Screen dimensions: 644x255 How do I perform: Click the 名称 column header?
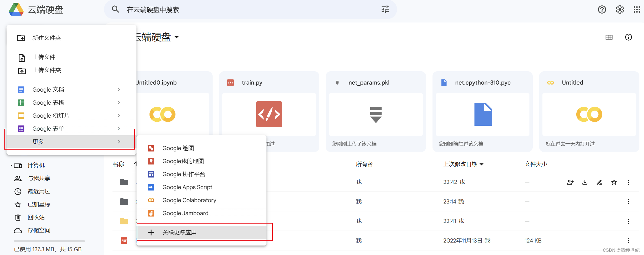pyautogui.click(x=118, y=164)
